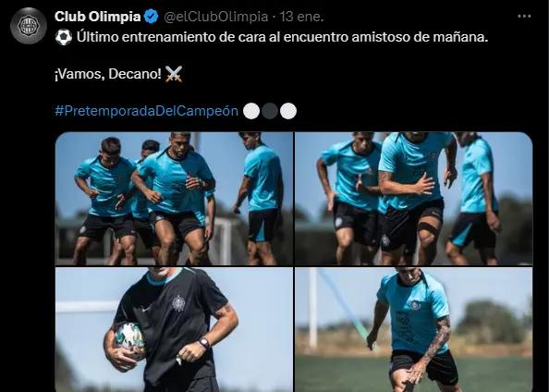Click the blue verified badge
Viewport: 549px width, 392px height.
pyautogui.click(x=152, y=17)
